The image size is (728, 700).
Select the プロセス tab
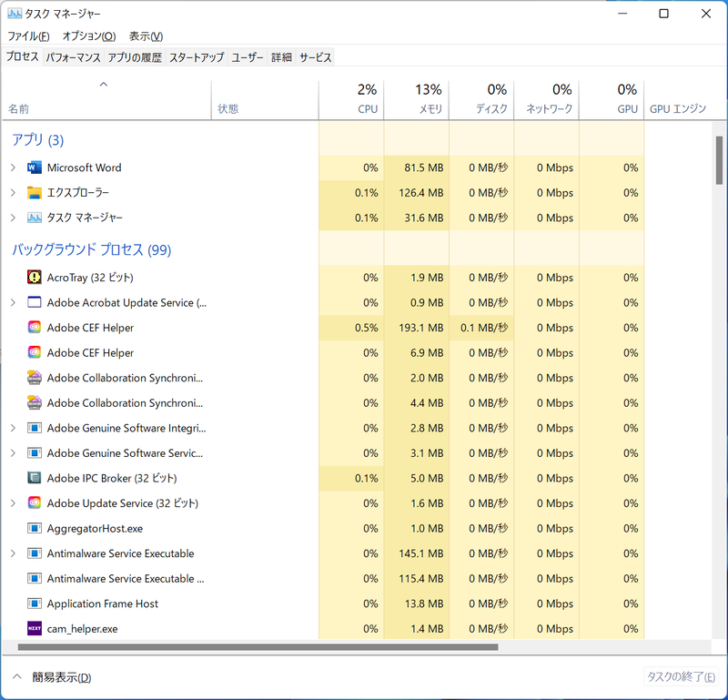(x=22, y=56)
